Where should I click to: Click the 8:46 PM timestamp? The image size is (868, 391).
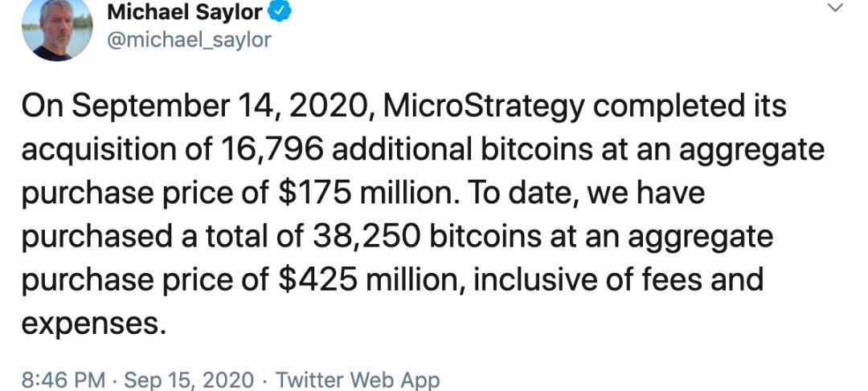[63, 381]
